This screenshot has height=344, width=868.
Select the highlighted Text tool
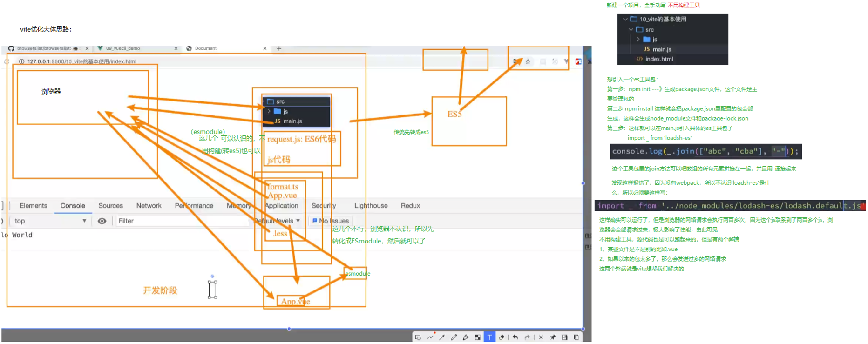(x=489, y=337)
